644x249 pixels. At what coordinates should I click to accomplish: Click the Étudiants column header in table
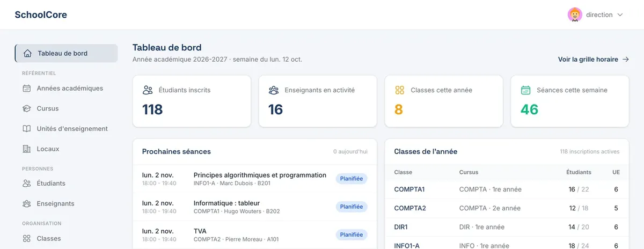tap(579, 172)
